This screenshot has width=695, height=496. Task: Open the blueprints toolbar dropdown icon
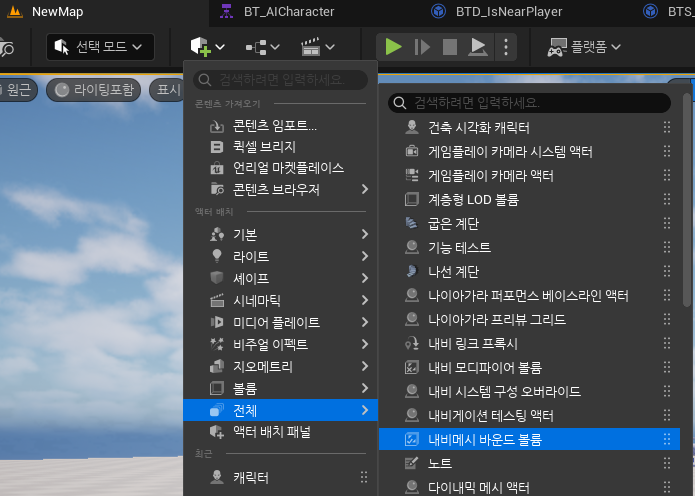pyautogui.click(x=263, y=47)
